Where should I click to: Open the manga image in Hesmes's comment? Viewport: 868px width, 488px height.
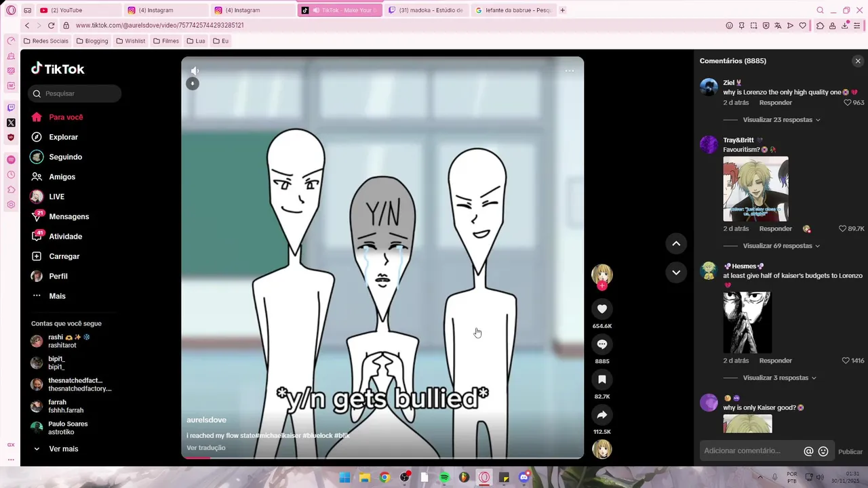point(747,323)
